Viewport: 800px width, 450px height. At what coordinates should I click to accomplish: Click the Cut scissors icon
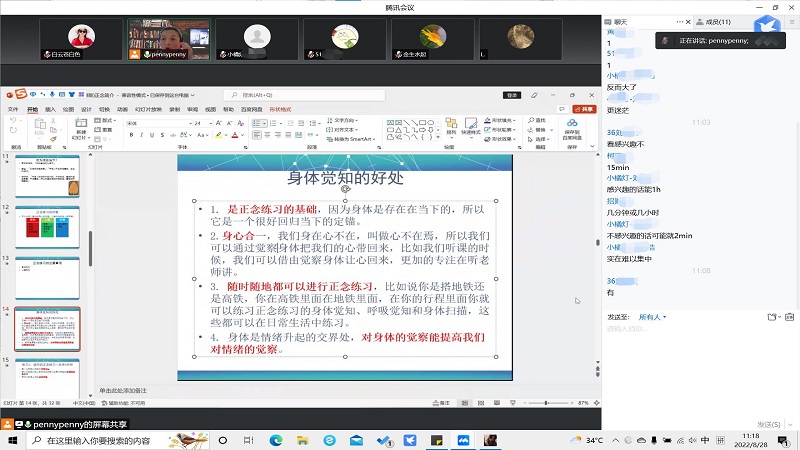pyautogui.click(x=53, y=121)
